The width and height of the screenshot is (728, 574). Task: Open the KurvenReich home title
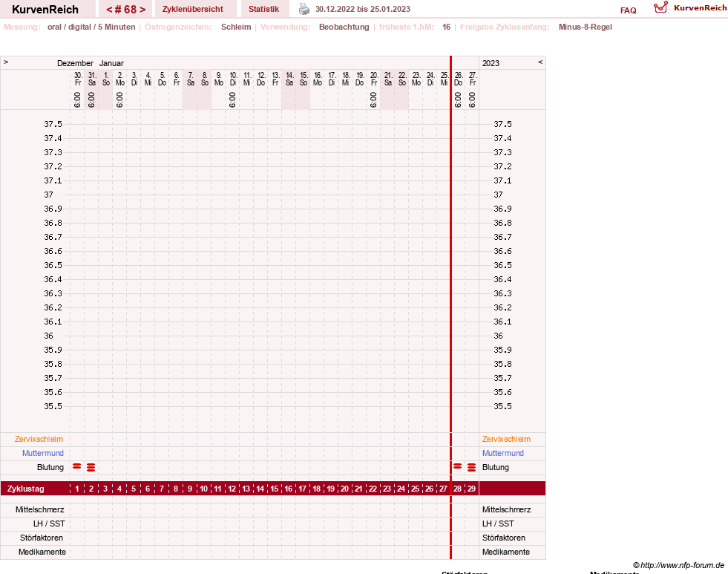coord(45,10)
